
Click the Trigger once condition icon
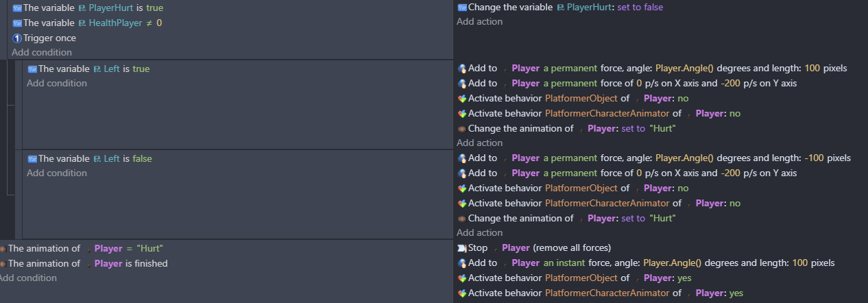[x=17, y=38]
